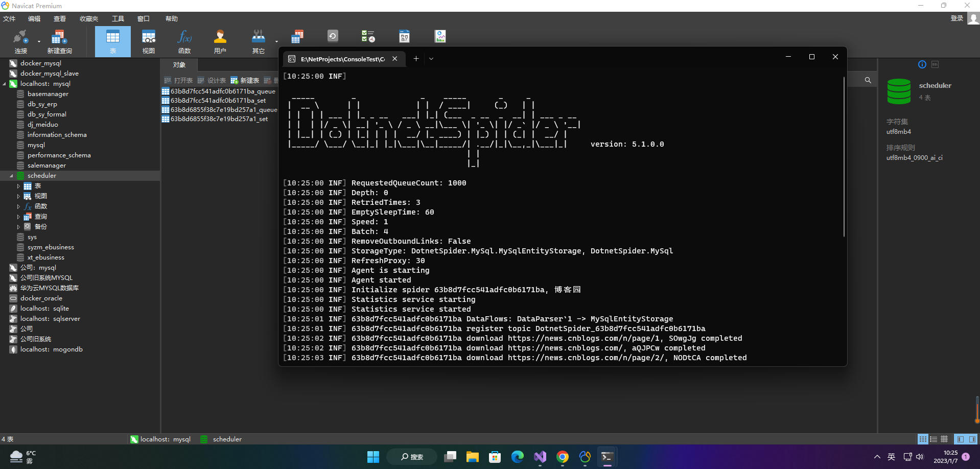This screenshot has width=980, height=469.
Task: Switch to detail view in status bar
Action: click(x=944, y=439)
